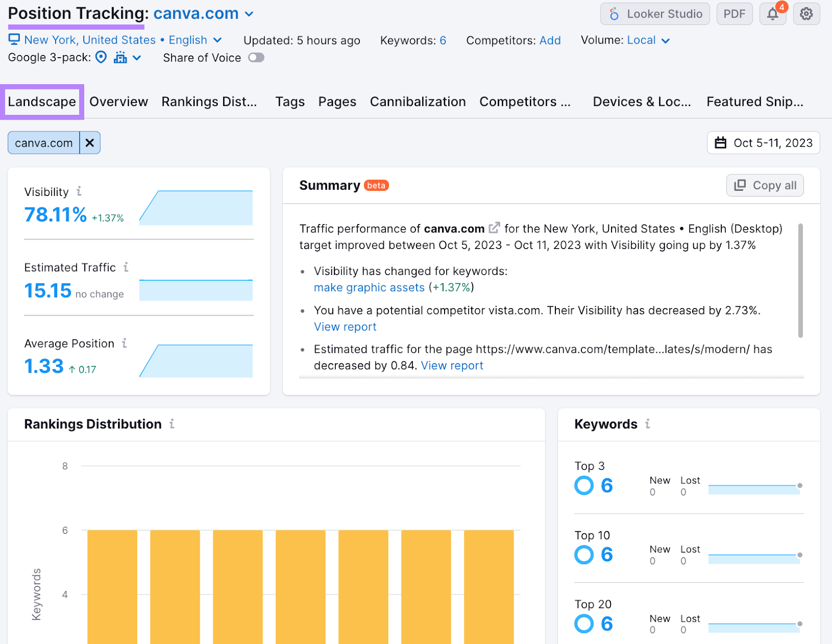This screenshot has height=644, width=832.
Task: Click the last orange bar in Rankings Distribution
Action: [x=489, y=587]
